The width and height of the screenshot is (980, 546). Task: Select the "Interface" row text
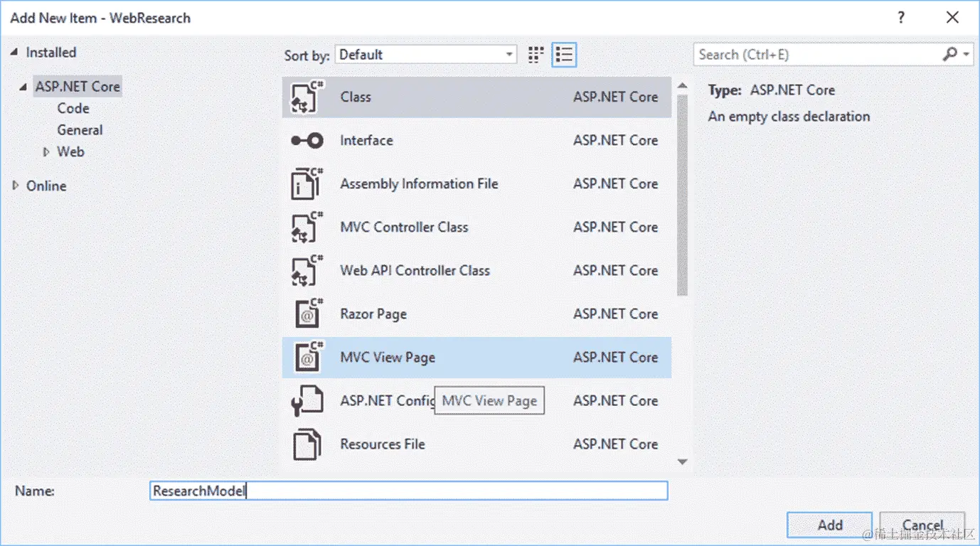[366, 141]
